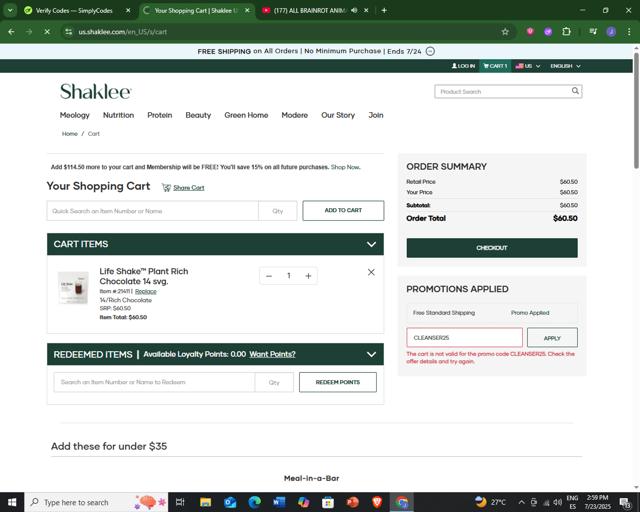The image size is (640, 512).
Task: Open Microsoft Edge from the taskbar
Action: tap(254, 502)
